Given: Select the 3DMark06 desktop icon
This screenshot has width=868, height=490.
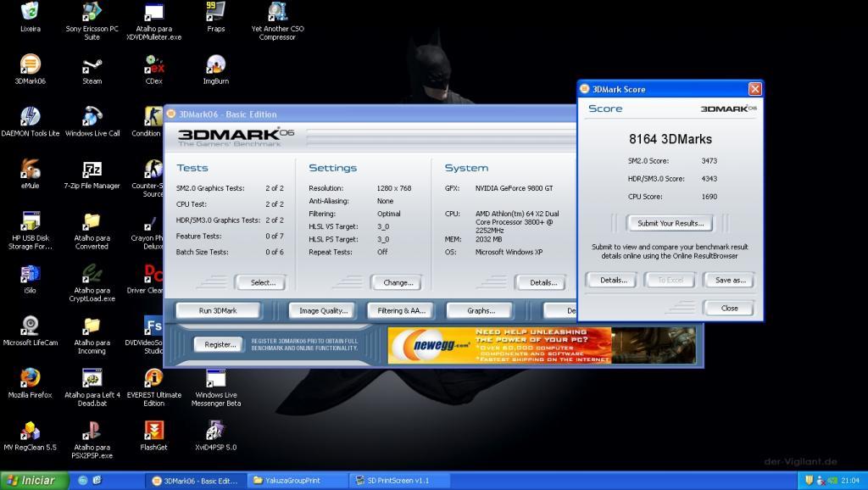Looking at the screenshot, I should tap(30, 70).
